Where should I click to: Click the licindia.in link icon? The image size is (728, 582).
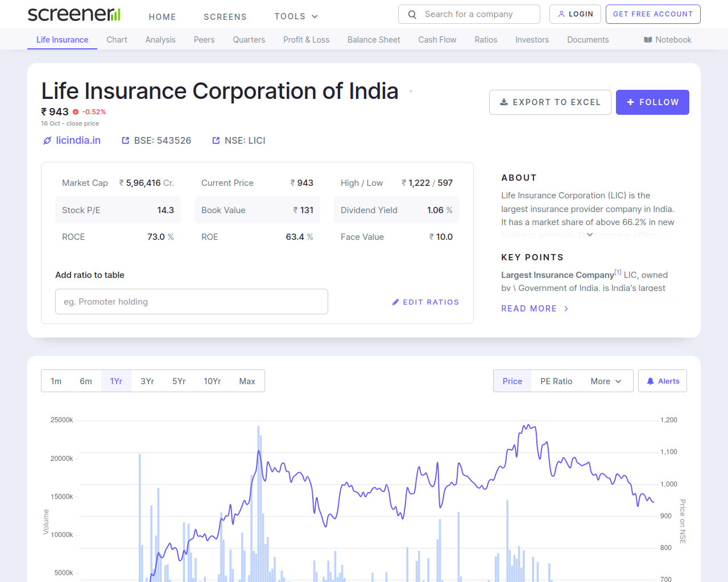tap(47, 140)
